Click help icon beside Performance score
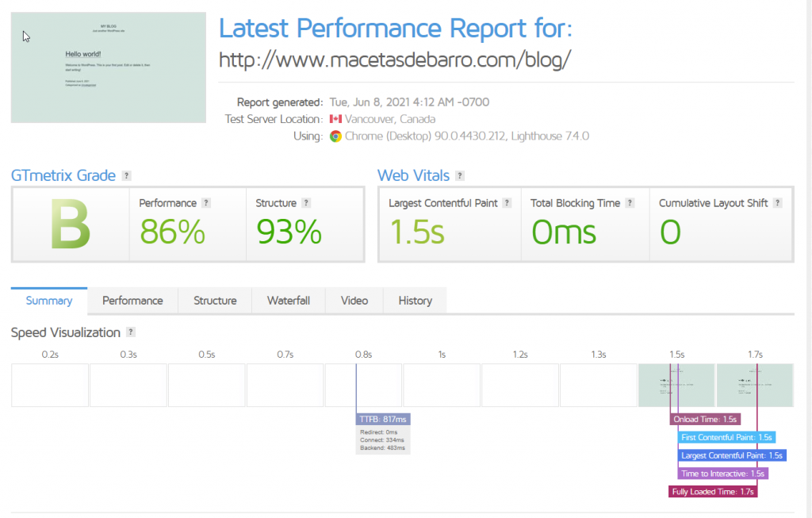This screenshot has width=812, height=518. point(205,203)
